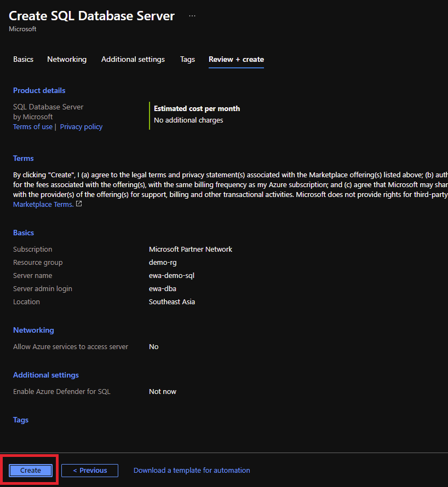448x487 pixels.
Task: Click the ewa-demo-sql server name value
Action: [171, 275]
